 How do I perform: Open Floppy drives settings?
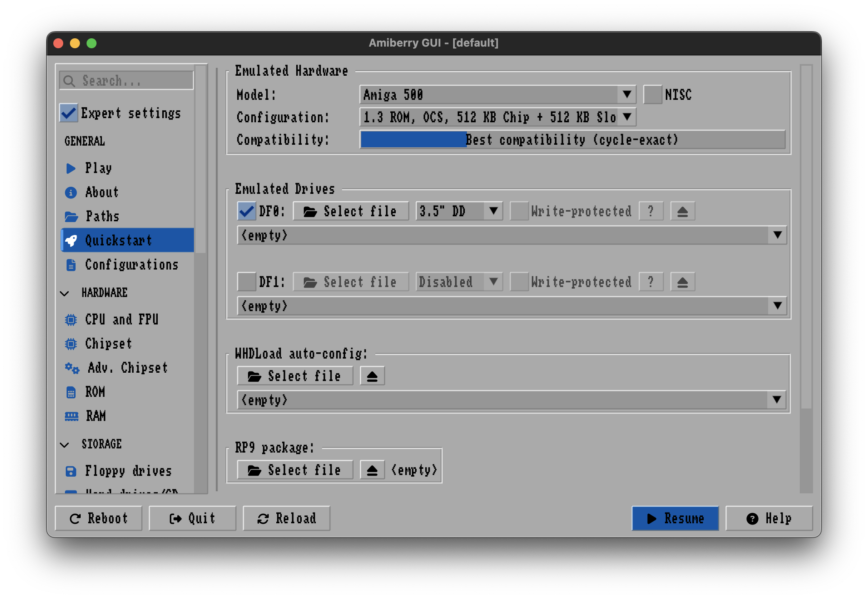coord(127,471)
